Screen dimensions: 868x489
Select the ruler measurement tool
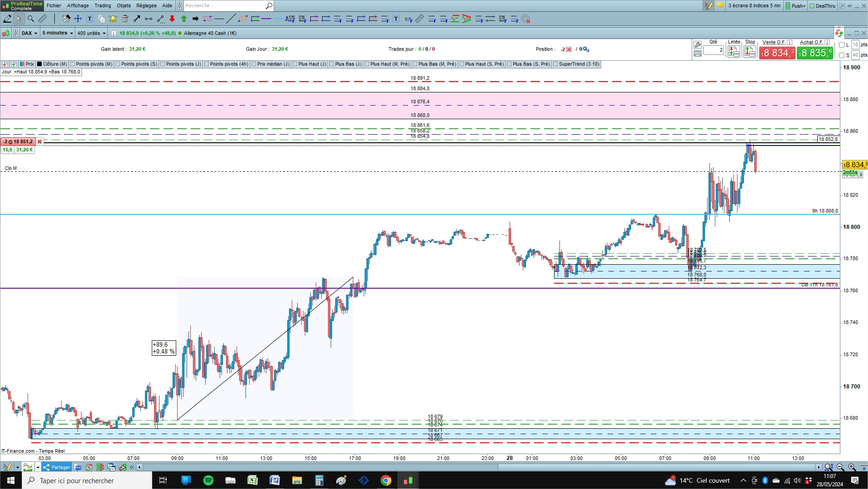tap(43, 19)
